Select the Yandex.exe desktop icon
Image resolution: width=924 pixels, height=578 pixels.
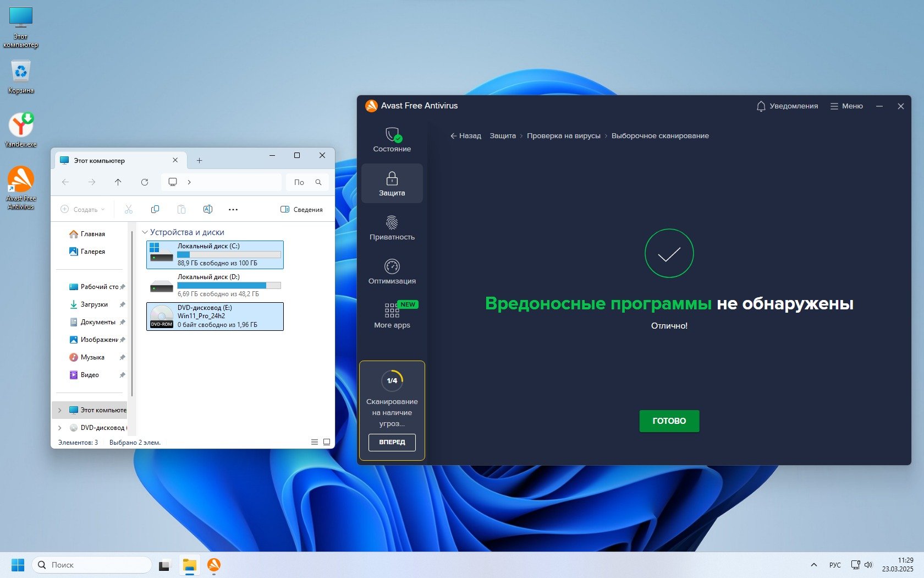(x=21, y=130)
